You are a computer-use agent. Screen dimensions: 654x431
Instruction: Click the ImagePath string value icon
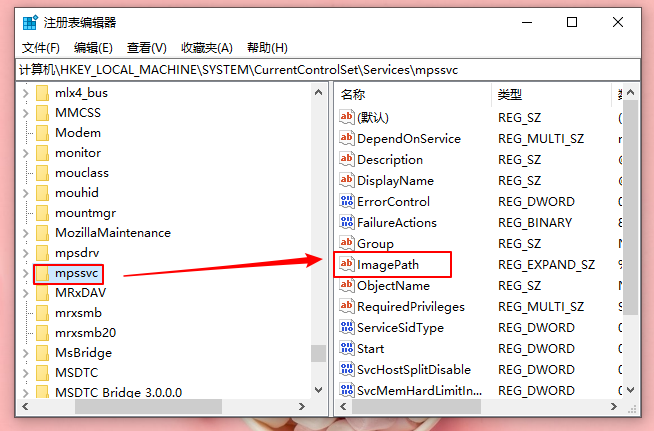tap(347, 265)
